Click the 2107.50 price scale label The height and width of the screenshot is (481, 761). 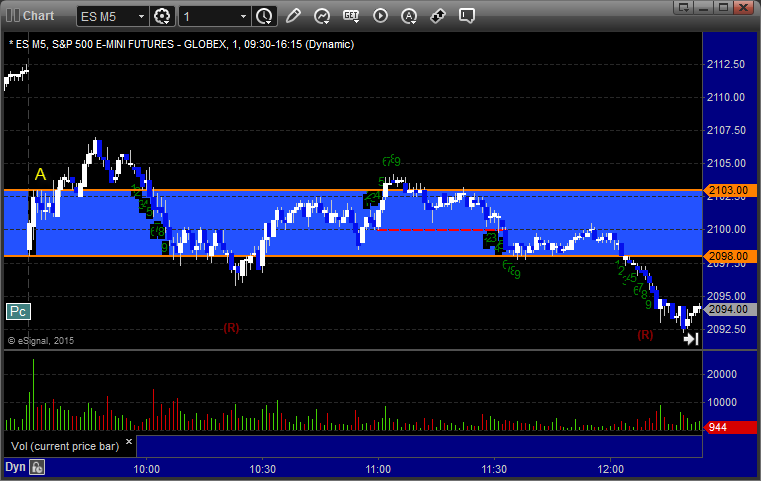[x=726, y=130]
